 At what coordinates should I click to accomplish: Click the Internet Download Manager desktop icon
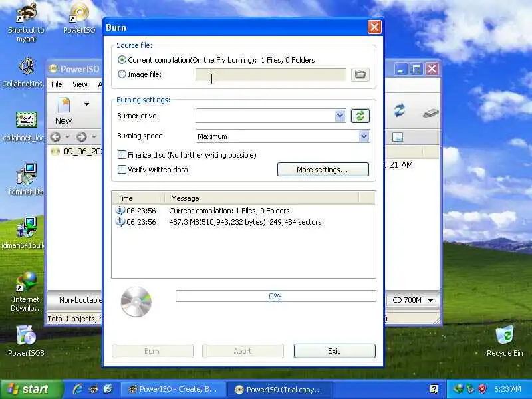click(26, 291)
